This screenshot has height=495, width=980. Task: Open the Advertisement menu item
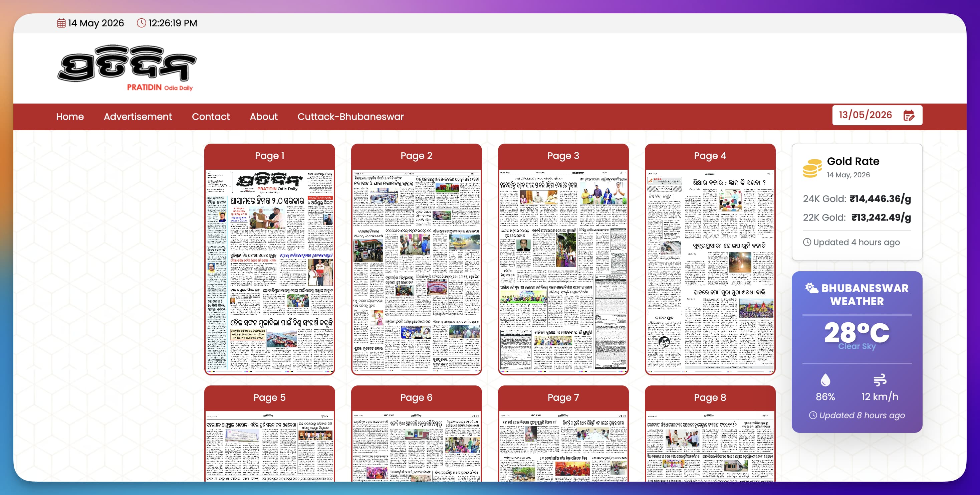coord(138,117)
